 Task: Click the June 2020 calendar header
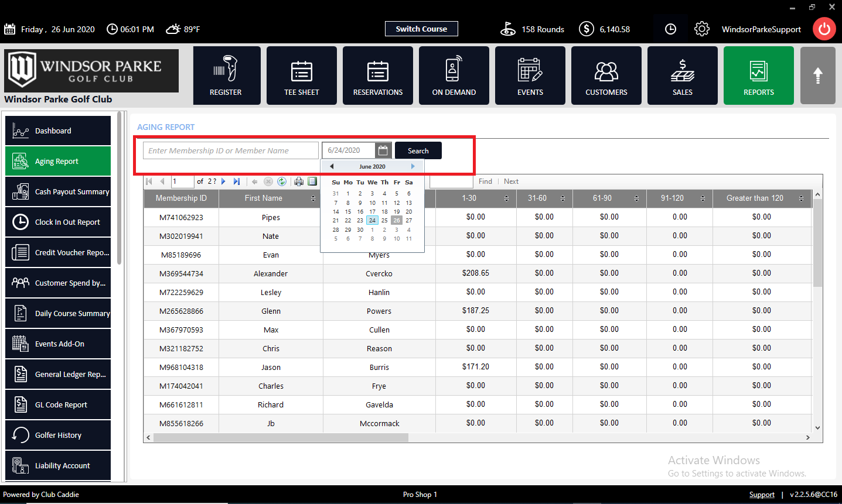point(372,166)
